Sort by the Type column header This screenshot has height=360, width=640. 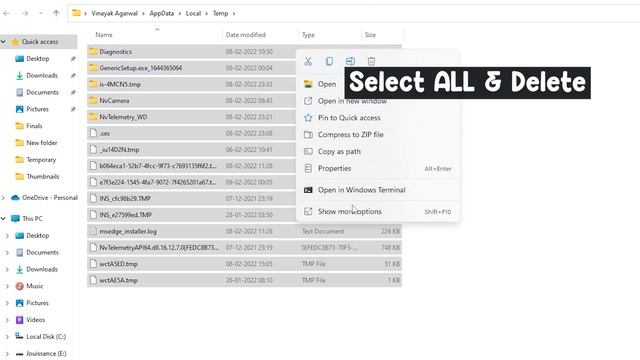coord(308,35)
